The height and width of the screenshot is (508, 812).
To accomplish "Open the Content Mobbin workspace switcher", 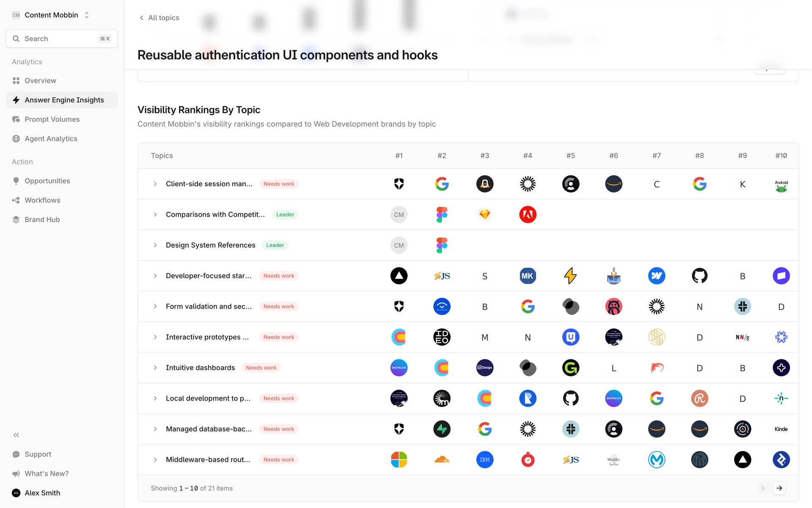I will (x=51, y=15).
